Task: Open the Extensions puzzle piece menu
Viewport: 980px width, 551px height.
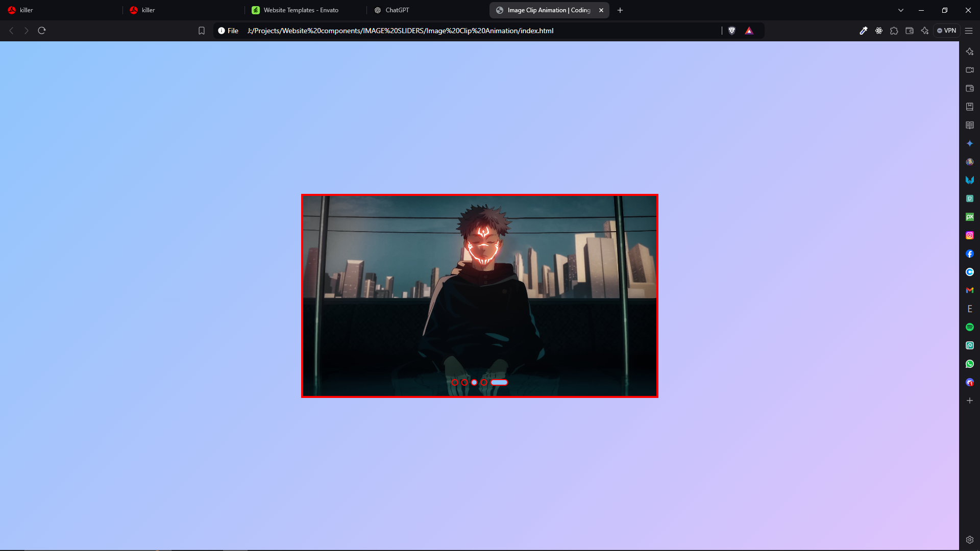Action: 894,31
